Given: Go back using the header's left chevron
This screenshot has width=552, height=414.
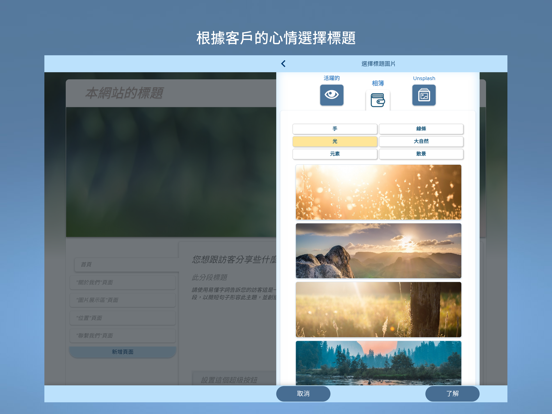Looking at the screenshot, I should point(283,64).
